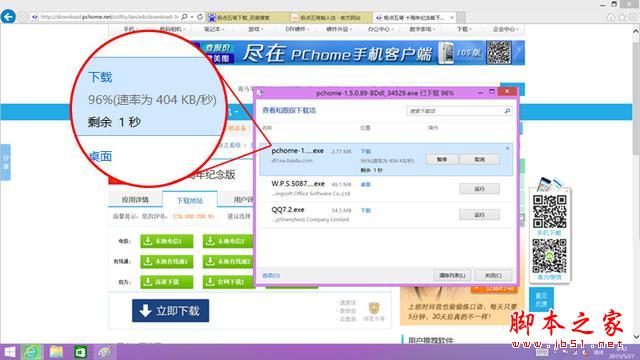Click the big 立即下载 button
640x360 pixels.
coord(171,311)
